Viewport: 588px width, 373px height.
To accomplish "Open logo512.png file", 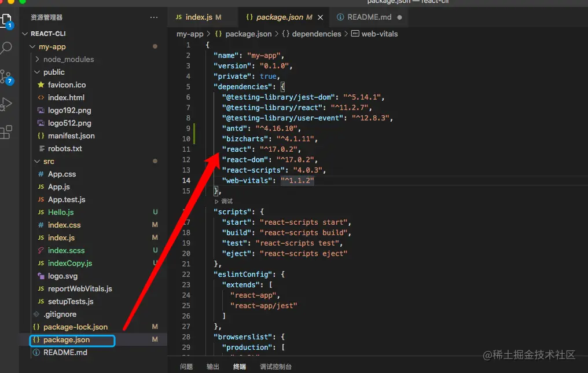I will [x=69, y=123].
